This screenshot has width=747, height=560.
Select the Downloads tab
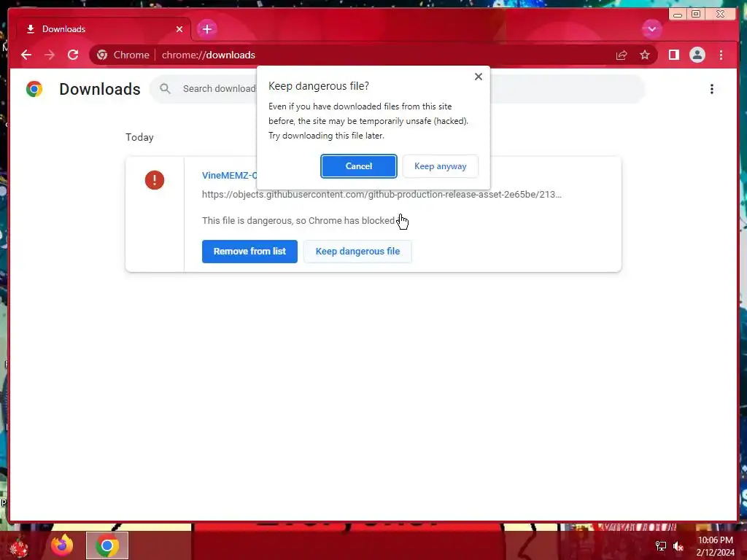[104, 29]
